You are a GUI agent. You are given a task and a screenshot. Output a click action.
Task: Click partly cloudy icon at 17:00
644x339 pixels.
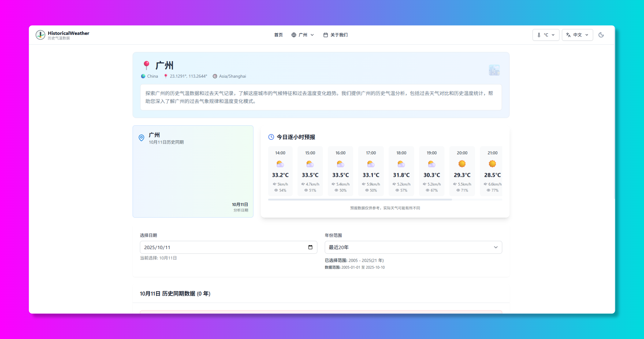[x=371, y=164]
